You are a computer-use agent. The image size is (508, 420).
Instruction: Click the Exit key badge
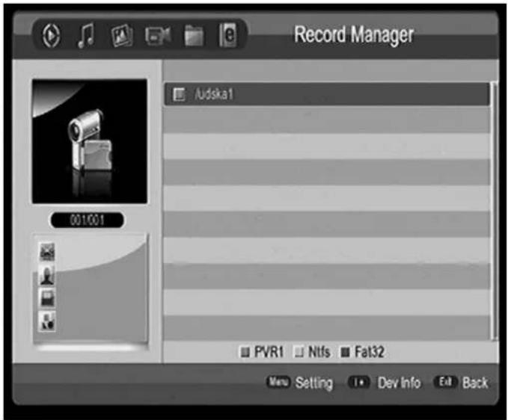click(445, 382)
